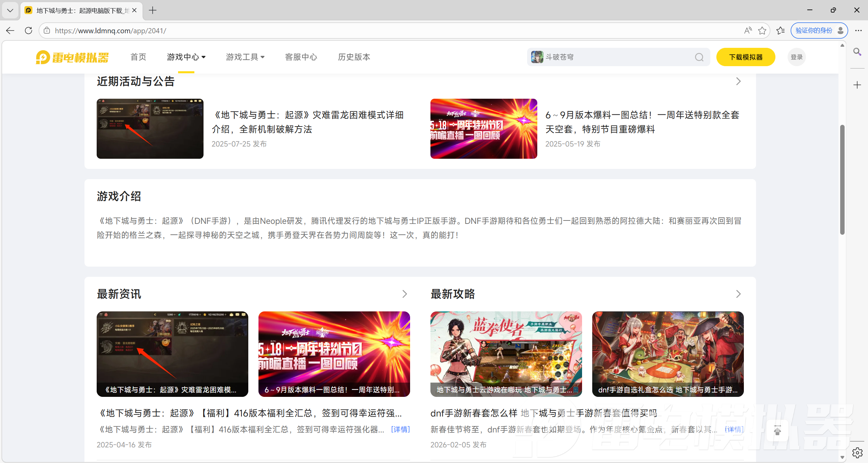Open the Edge sidebar settings gear
Screen dimensions: 868x463
[x=857, y=452]
